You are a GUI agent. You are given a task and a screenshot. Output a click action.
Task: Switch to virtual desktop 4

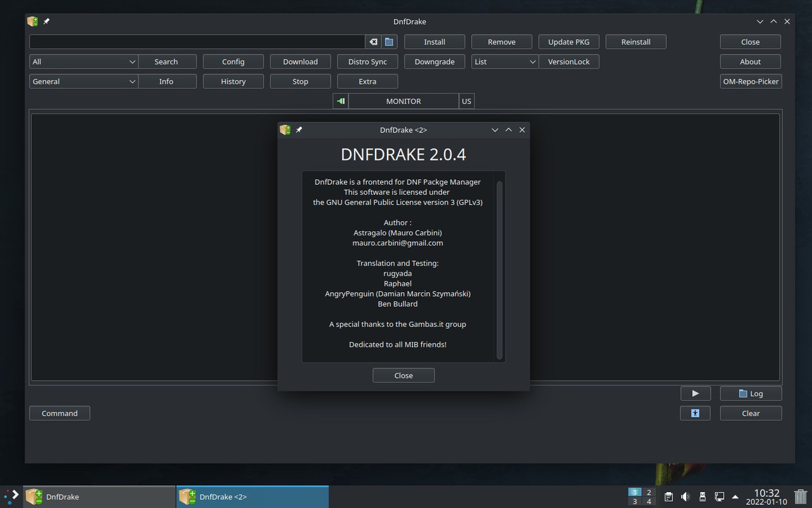point(649,502)
